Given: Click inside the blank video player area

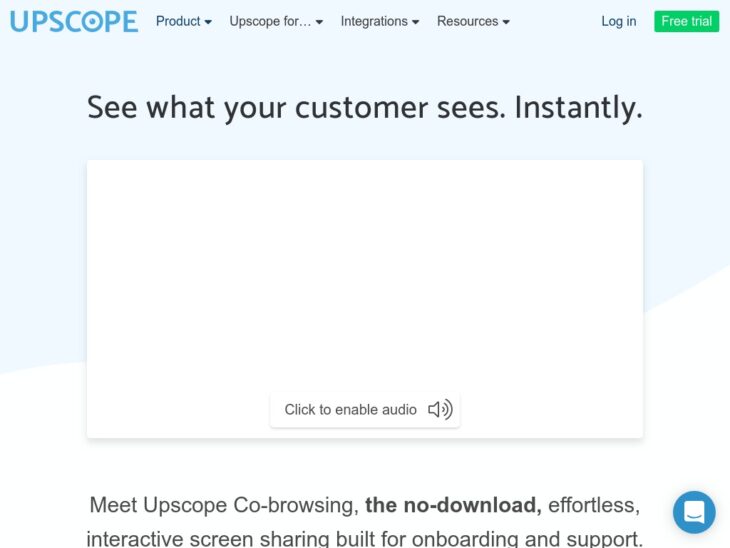Looking at the screenshot, I should click(x=364, y=270).
